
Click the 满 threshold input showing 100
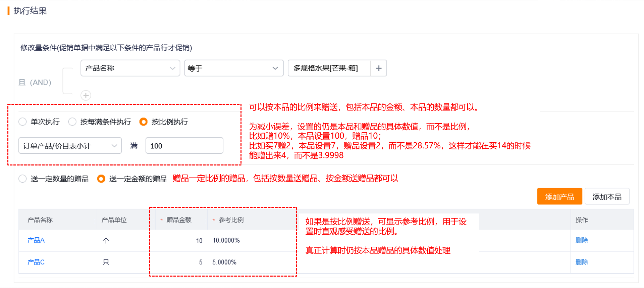coord(184,146)
